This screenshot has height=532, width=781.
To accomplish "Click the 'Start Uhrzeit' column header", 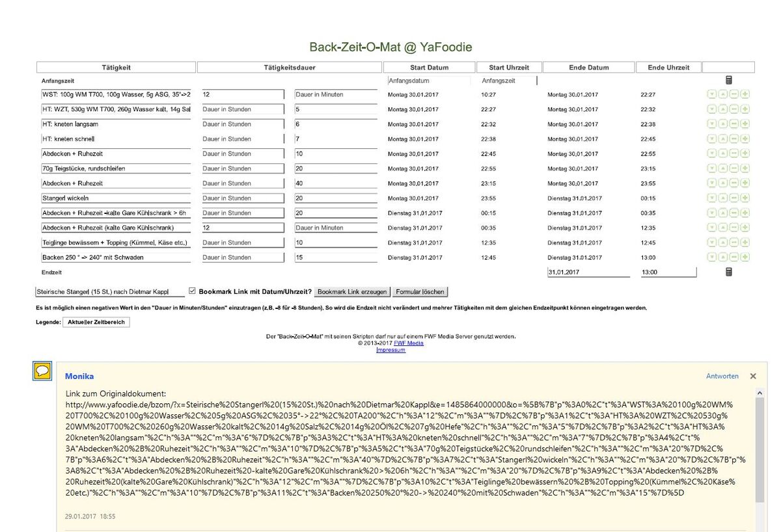I will [509, 68].
